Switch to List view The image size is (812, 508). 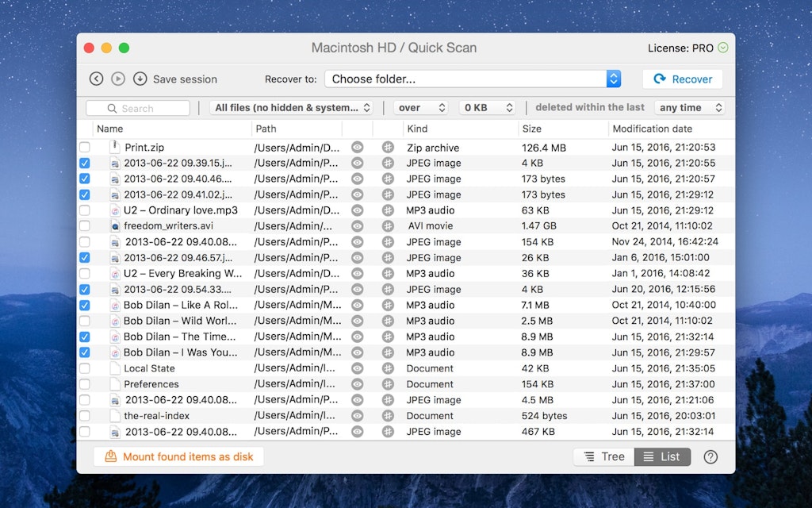(x=662, y=456)
